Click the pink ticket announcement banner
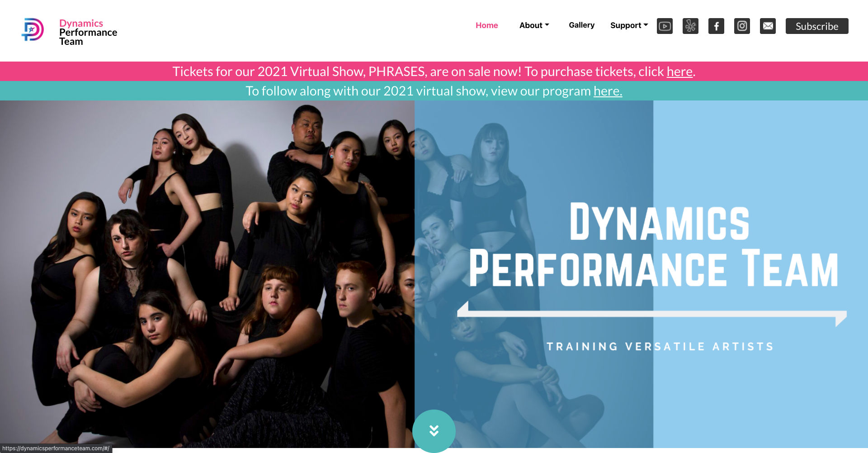This screenshot has width=868, height=453. click(x=434, y=72)
